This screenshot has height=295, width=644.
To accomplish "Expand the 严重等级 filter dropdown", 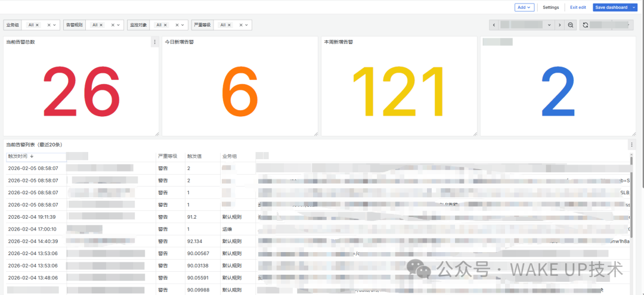I will pyautogui.click(x=247, y=25).
